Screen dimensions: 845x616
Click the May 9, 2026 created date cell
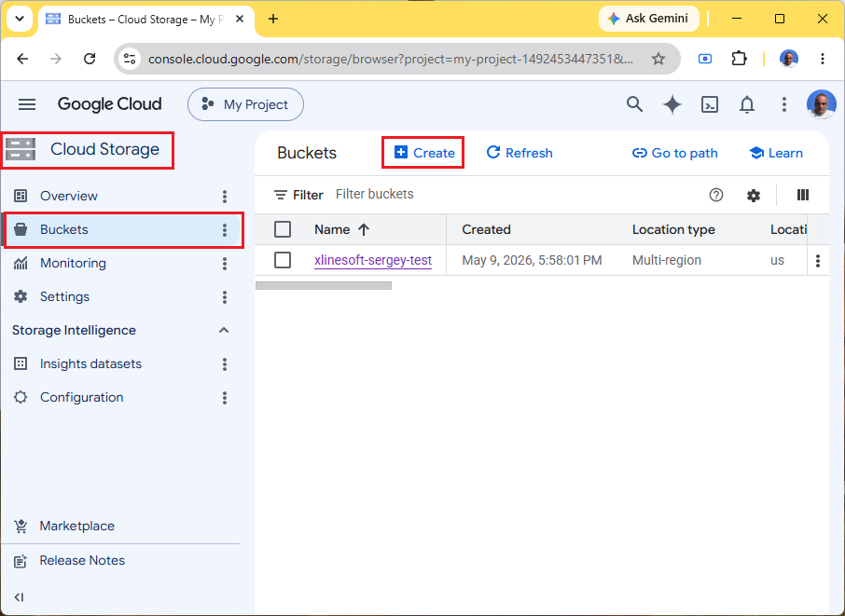point(532,260)
